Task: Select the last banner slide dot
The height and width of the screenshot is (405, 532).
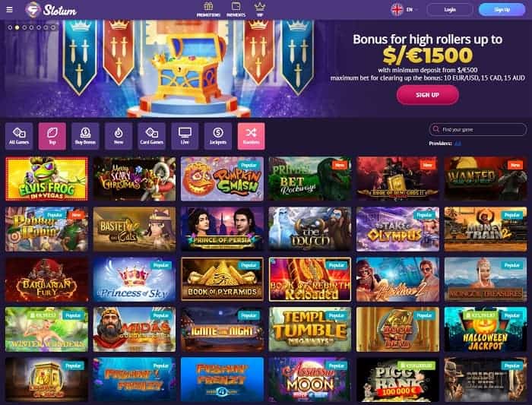Action: point(53,27)
